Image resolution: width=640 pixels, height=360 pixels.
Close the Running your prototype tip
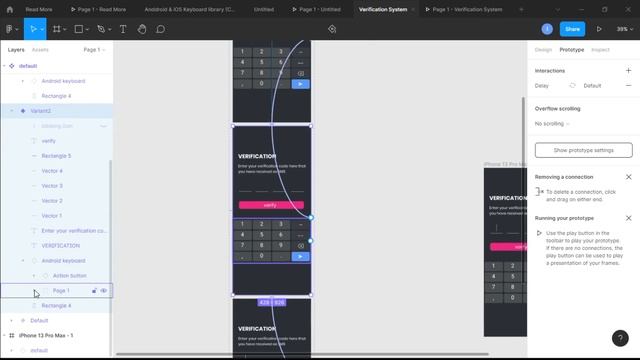tap(629, 218)
